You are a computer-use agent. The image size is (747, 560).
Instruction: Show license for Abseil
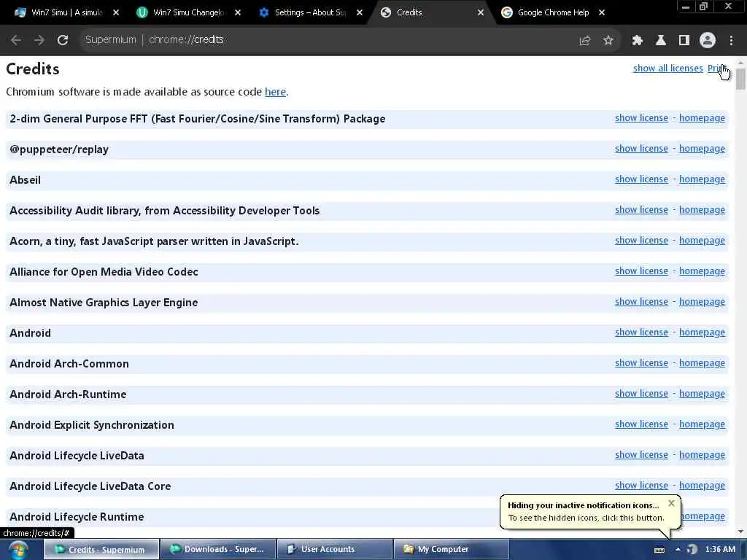(641, 179)
